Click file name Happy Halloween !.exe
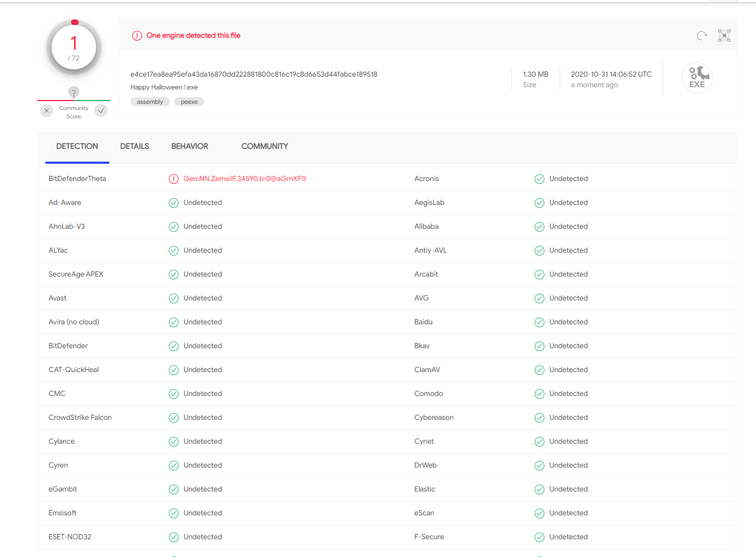The height and width of the screenshot is (557, 756). 164,87
